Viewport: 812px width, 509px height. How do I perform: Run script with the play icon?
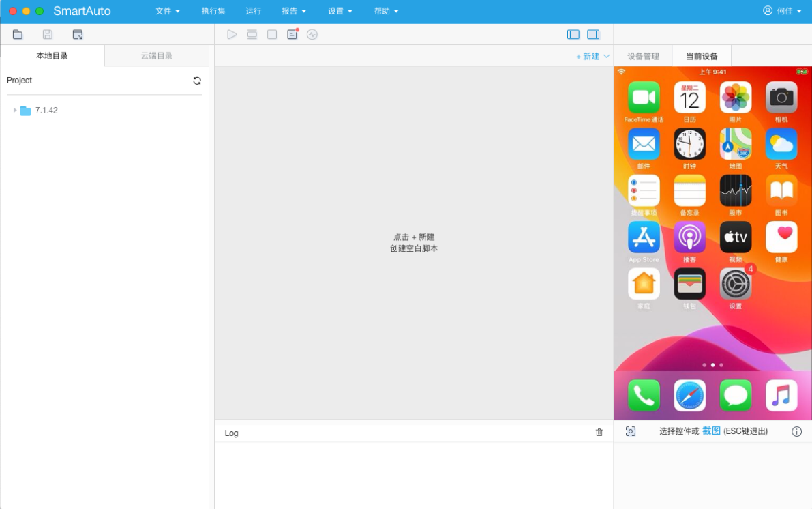click(x=232, y=35)
